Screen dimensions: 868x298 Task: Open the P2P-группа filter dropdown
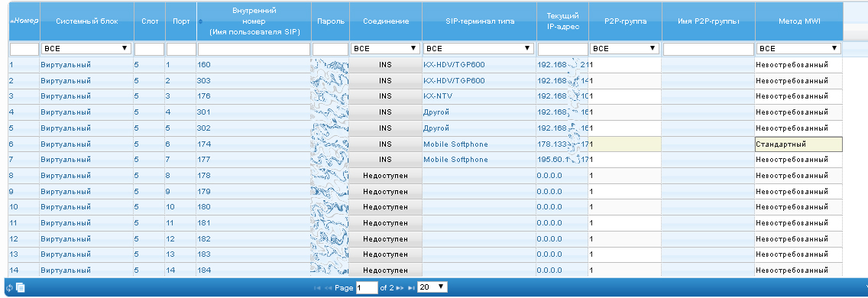click(x=625, y=49)
